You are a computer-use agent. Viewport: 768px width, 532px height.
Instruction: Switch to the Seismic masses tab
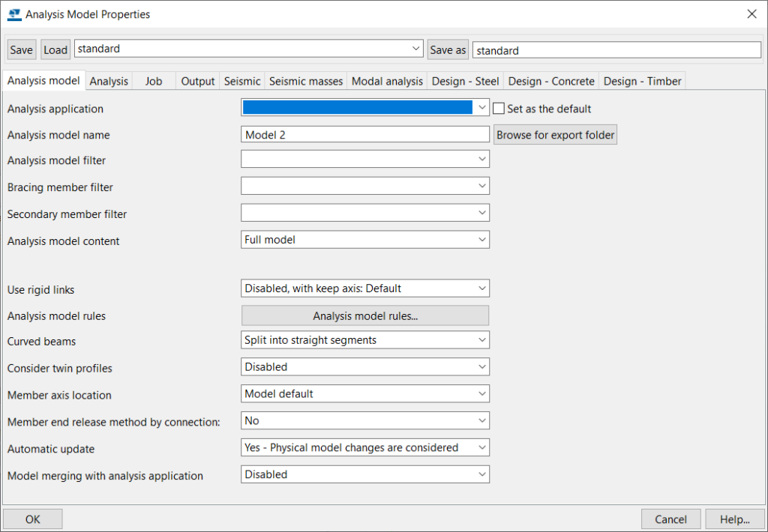coord(305,80)
